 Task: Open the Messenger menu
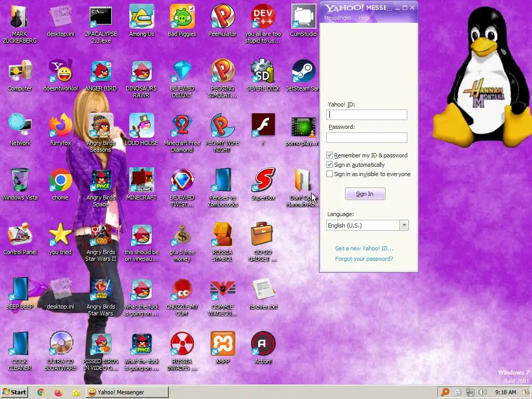[x=338, y=18]
